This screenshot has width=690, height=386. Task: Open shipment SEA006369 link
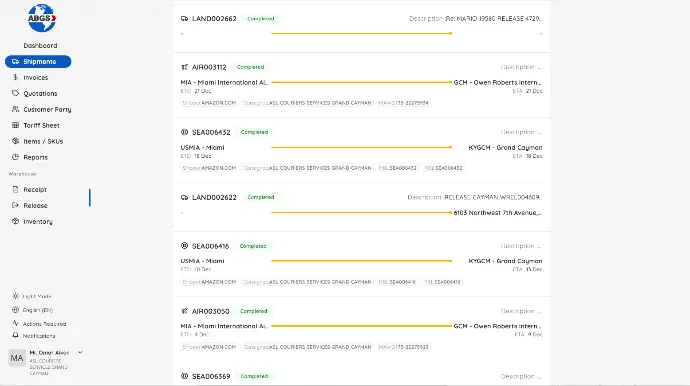pos(211,376)
